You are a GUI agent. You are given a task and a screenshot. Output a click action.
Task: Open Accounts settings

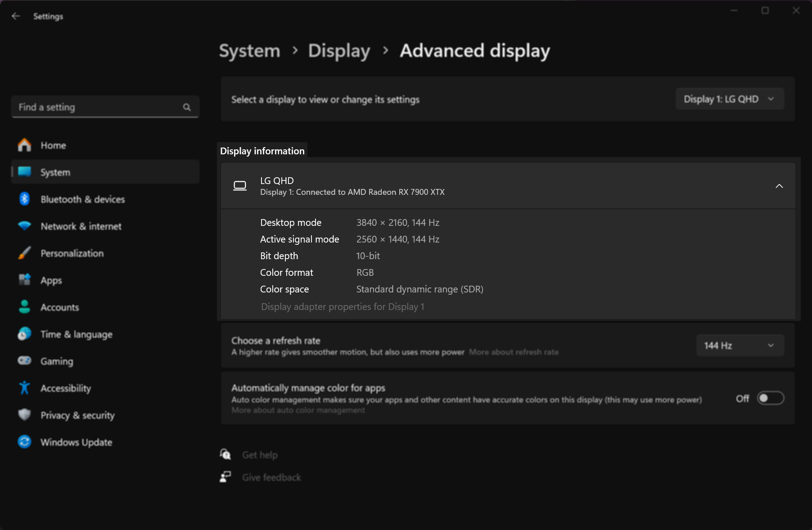point(24,307)
